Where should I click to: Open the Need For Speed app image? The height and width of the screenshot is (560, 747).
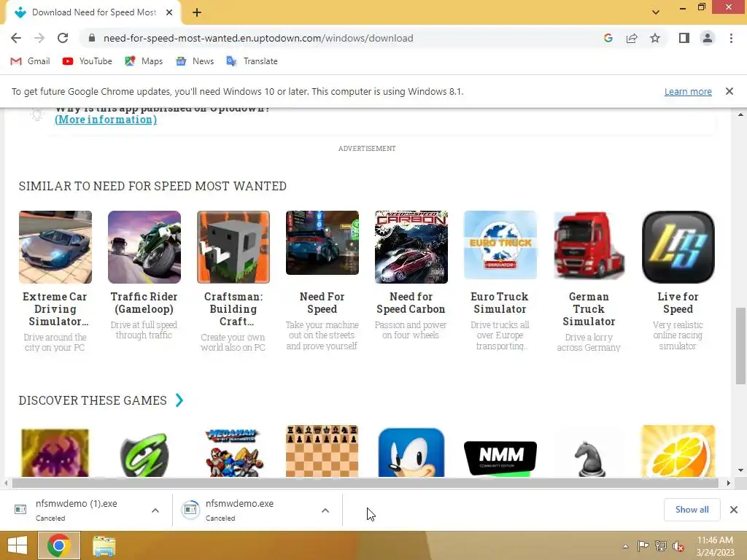(x=322, y=243)
